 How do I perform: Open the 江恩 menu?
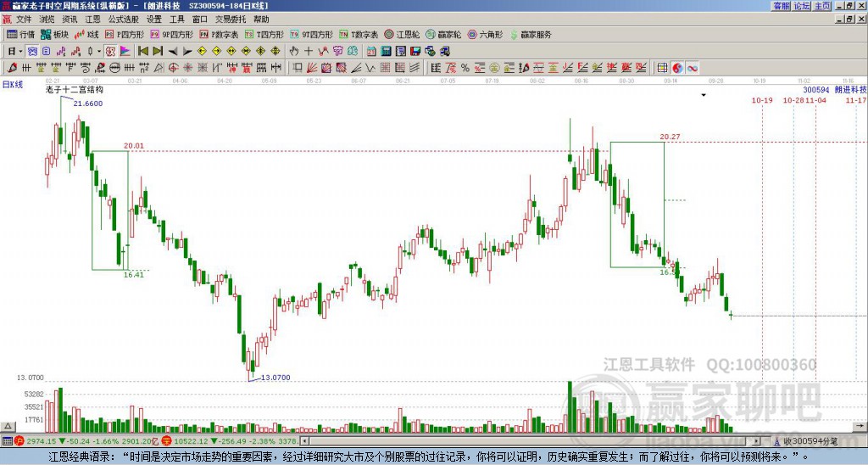click(x=93, y=20)
